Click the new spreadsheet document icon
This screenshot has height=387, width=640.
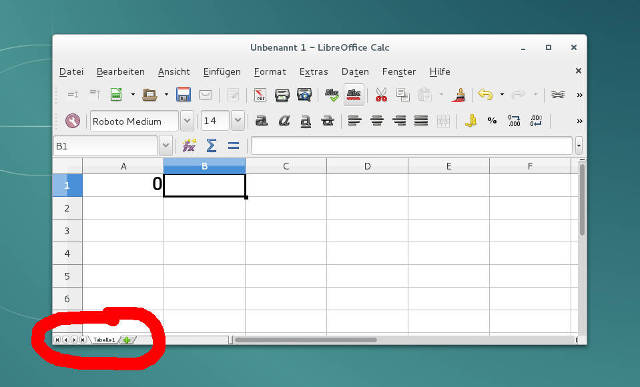(x=117, y=95)
